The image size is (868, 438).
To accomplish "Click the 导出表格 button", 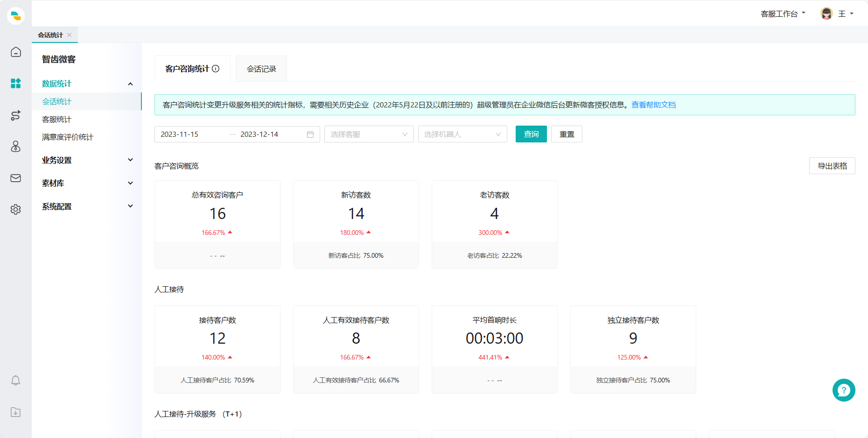I will (x=832, y=166).
